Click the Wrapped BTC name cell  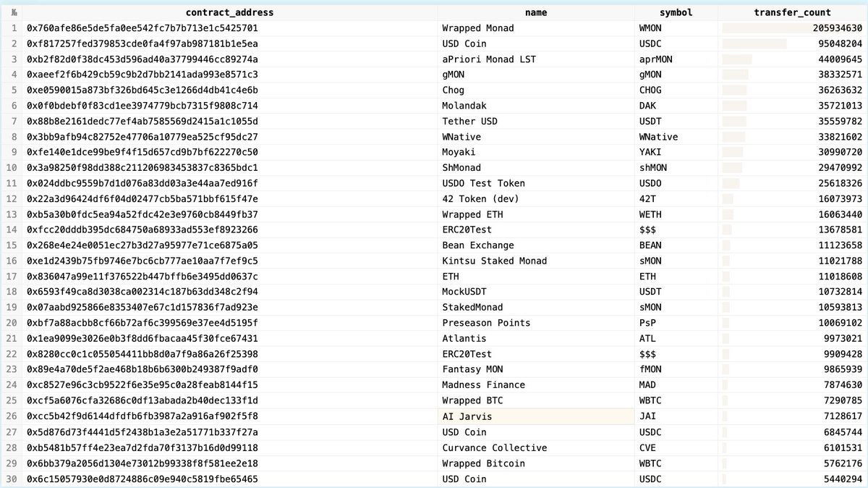(536, 400)
